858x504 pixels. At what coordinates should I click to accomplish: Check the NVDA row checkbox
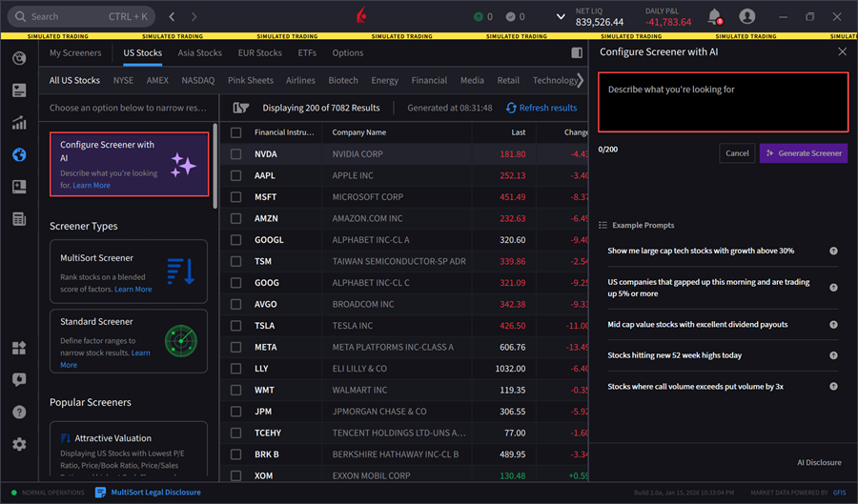[236, 154]
